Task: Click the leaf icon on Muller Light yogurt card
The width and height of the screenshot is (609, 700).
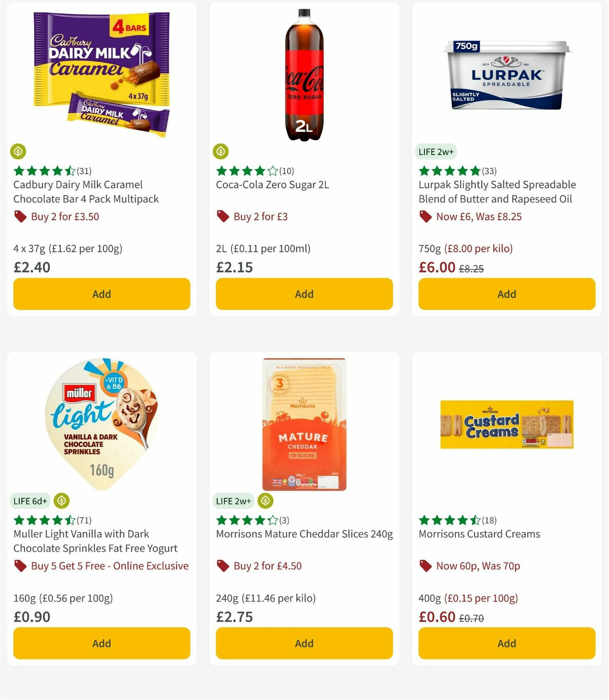Action: (x=62, y=501)
